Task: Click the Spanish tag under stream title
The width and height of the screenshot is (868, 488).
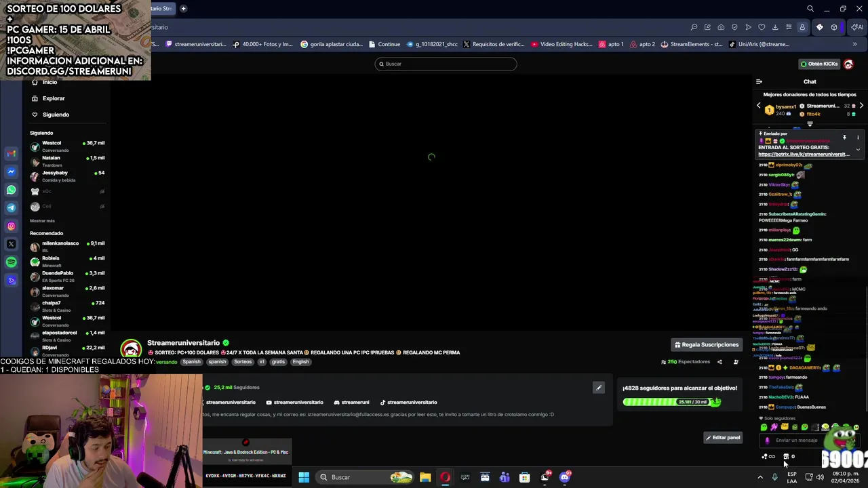Action: point(191,362)
